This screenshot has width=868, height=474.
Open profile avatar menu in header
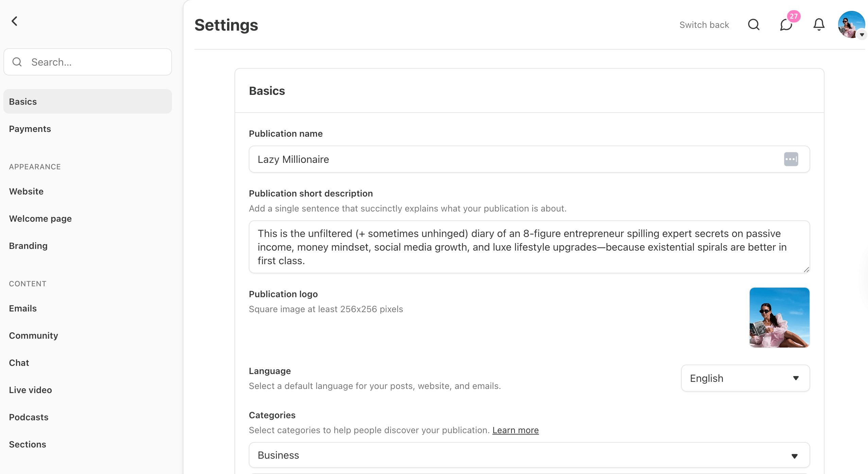(851, 24)
